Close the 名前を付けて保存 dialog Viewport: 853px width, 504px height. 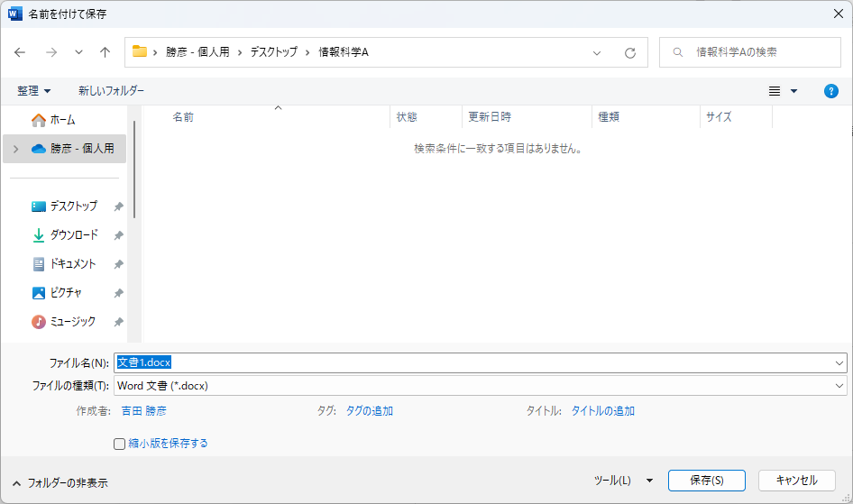pos(839,14)
